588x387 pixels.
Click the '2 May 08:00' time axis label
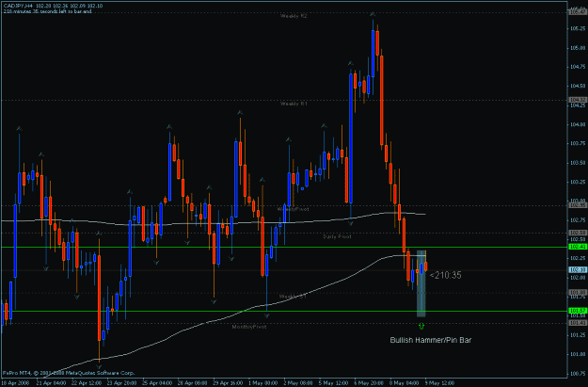298,383
